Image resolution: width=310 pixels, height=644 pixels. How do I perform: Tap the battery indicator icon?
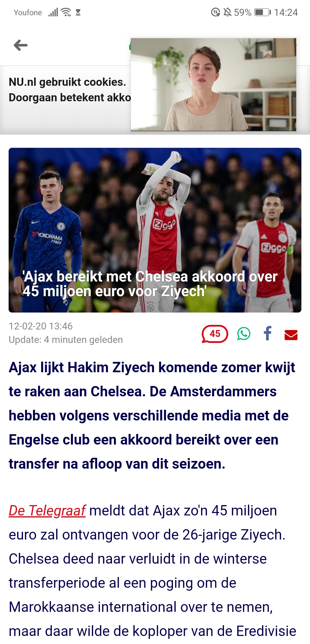coord(263,12)
